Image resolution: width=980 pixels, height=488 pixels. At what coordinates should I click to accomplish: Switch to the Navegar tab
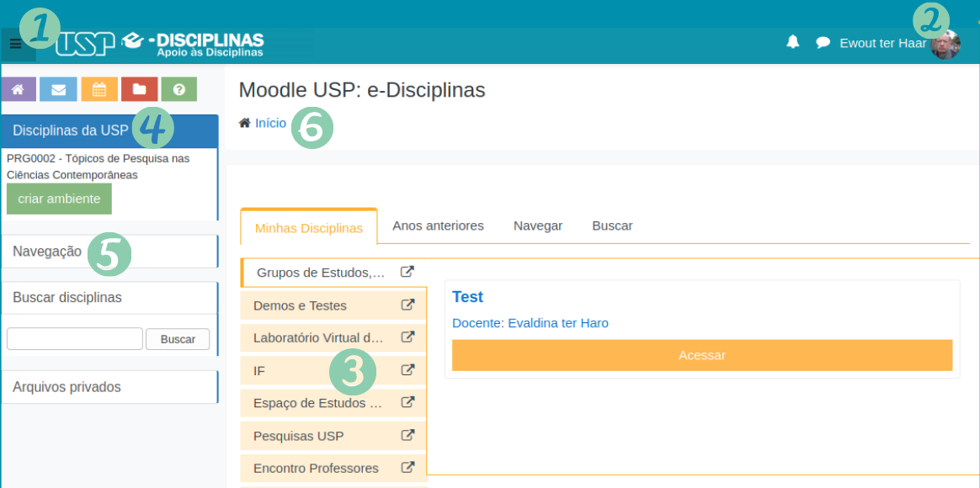tap(538, 225)
